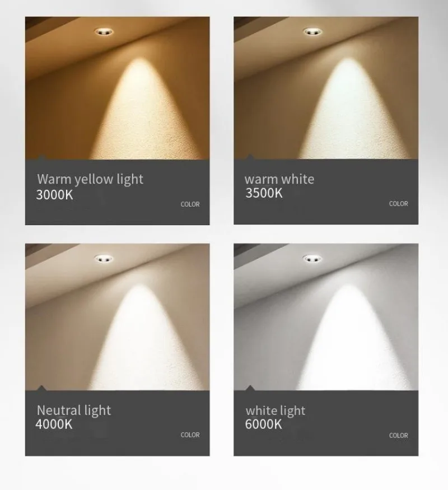Viewport: 448px width, 490px height.
Task: Click the recessed spotlight in 6000K panel
Action: [312, 258]
